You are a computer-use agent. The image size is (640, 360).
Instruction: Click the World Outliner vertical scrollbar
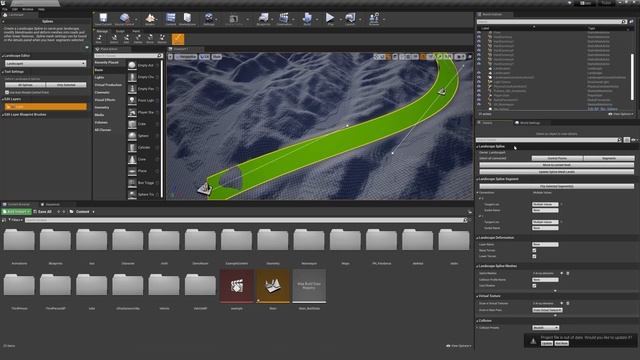pyautogui.click(x=632, y=76)
